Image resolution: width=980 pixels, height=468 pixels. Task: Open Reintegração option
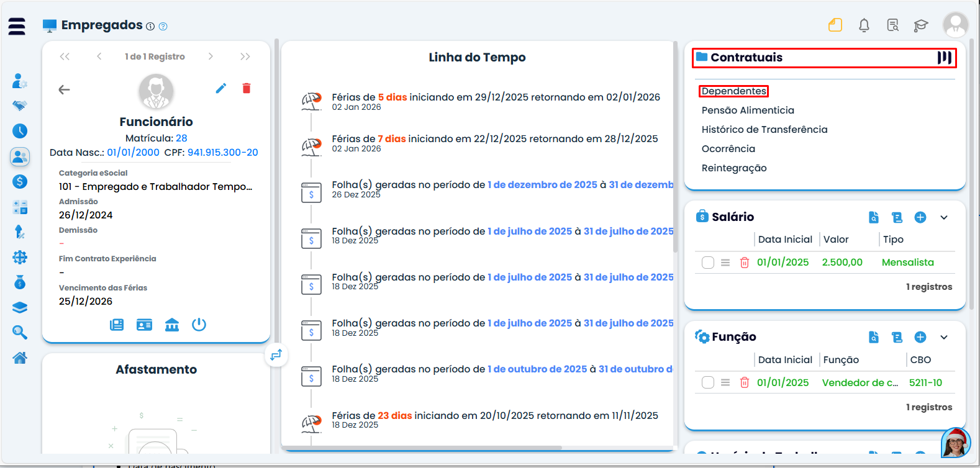pos(734,168)
